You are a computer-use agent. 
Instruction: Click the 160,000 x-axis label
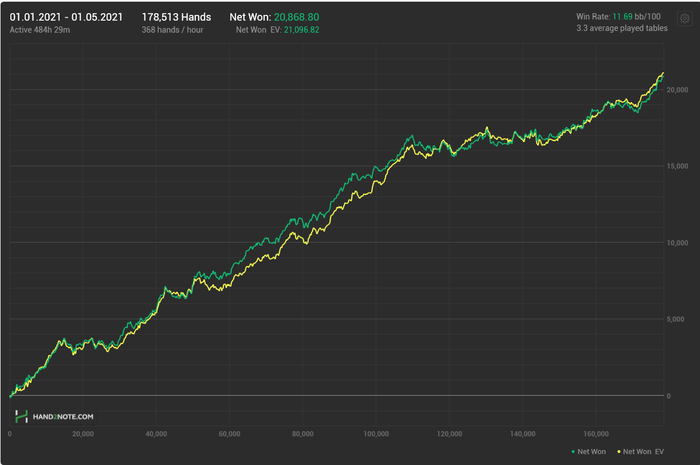click(596, 434)
